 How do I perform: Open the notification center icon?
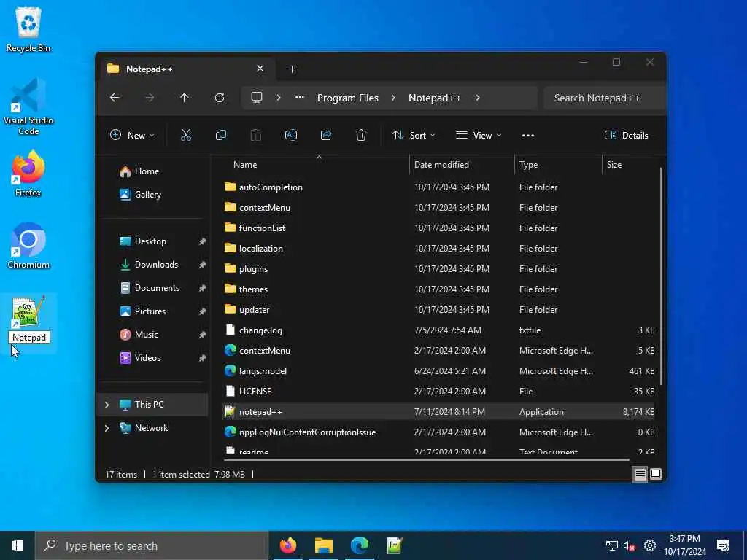[x=723, y=545]
